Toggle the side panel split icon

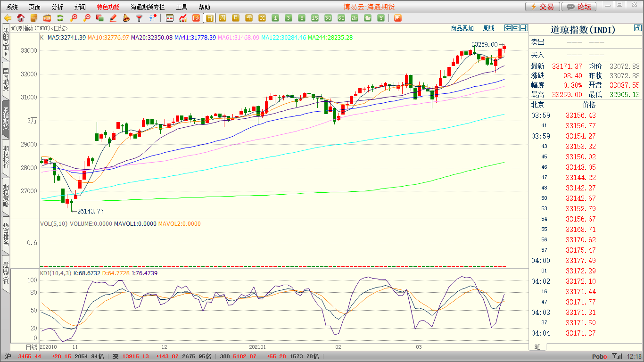(x=524, y=28)
